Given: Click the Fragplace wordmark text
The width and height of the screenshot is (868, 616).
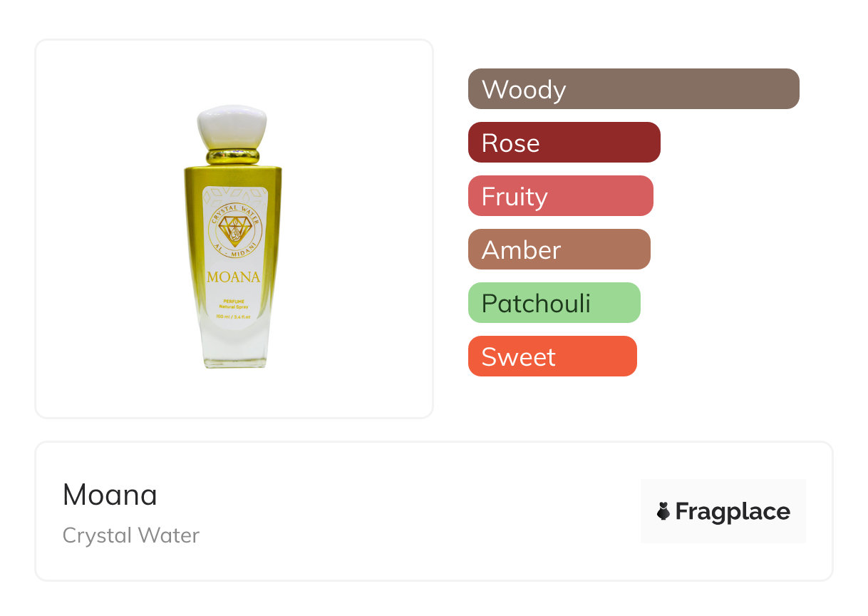Looking at the screenshot, I should (x=733, y=511).
